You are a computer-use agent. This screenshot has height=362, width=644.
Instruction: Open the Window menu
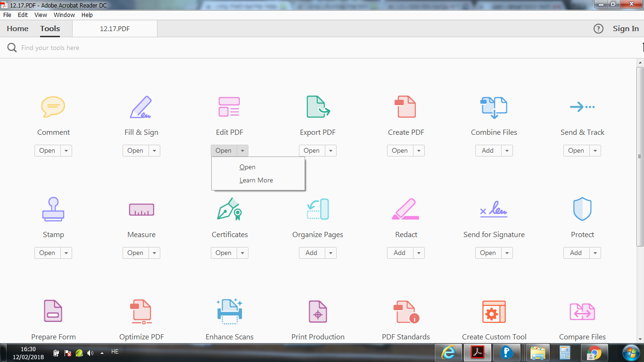coord(64,15)
